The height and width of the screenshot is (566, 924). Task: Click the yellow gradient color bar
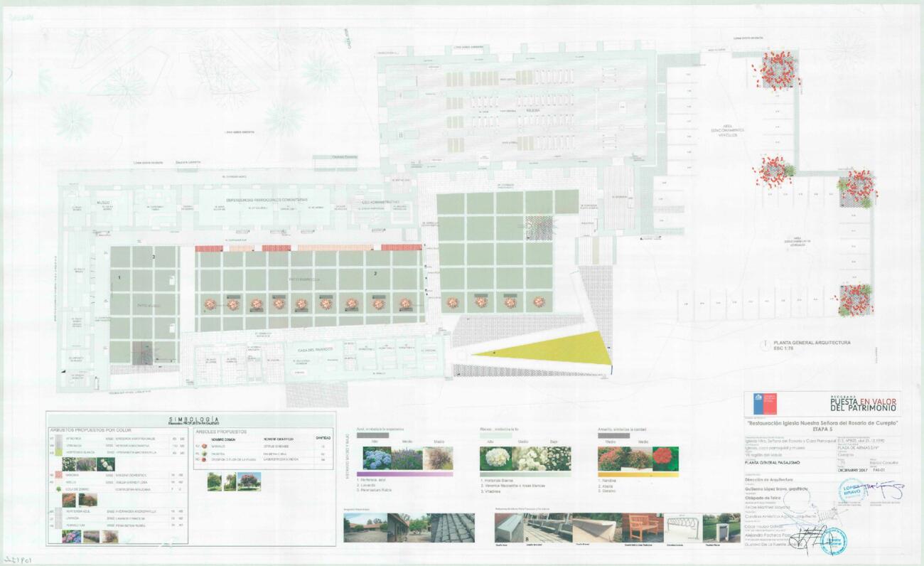coord(638,474)
